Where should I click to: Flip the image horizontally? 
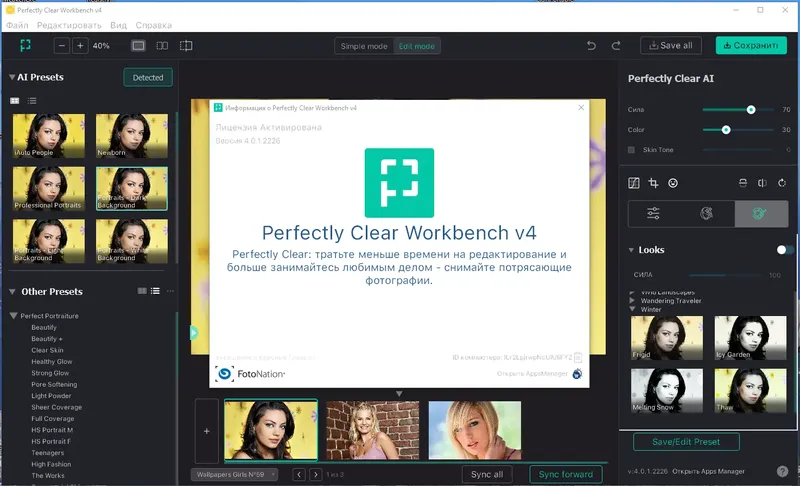pos(762,183)
